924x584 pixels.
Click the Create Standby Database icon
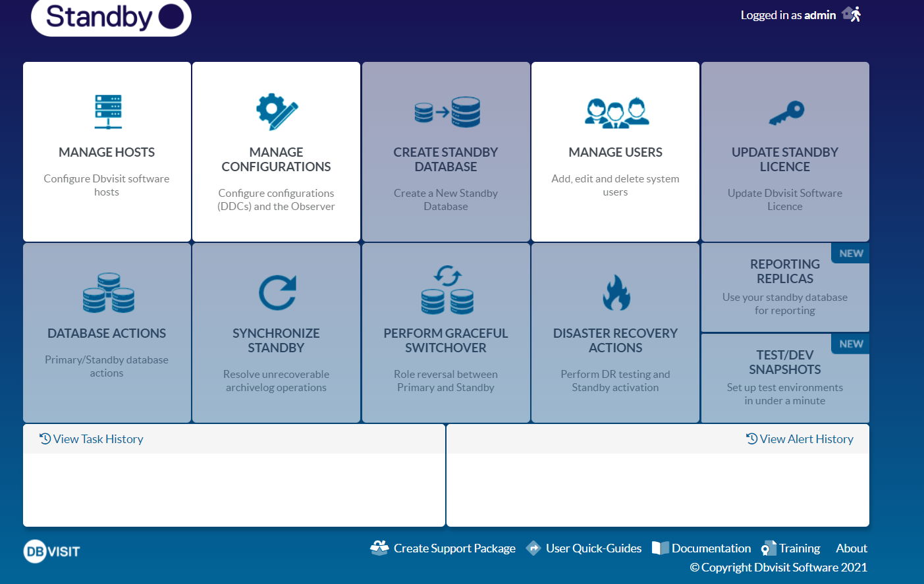click(x=447, y=111)
